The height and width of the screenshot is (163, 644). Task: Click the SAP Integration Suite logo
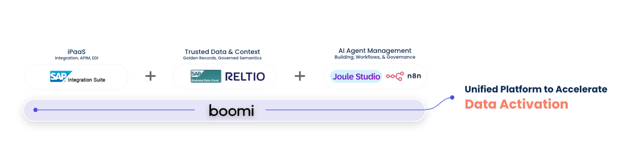(77, 77)
